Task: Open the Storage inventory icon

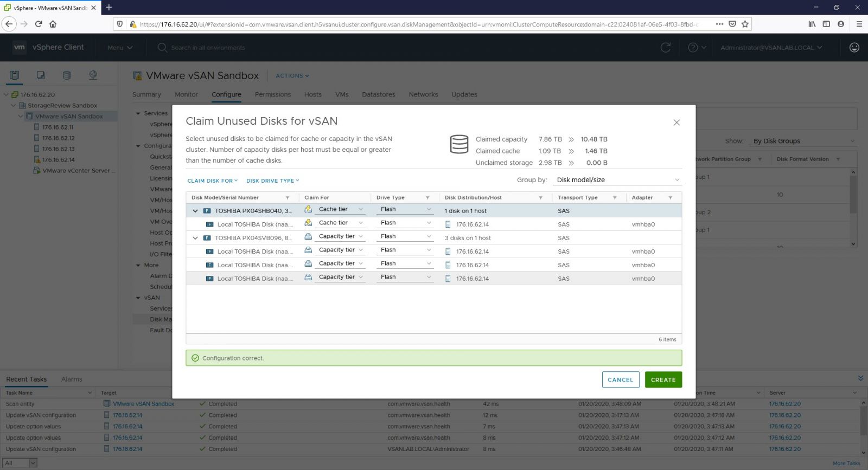Action: [67, 75]
